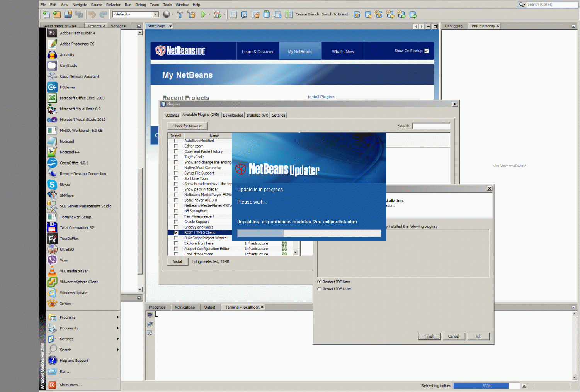Cancel the Refreshing indices task

[x=524, y=386]
